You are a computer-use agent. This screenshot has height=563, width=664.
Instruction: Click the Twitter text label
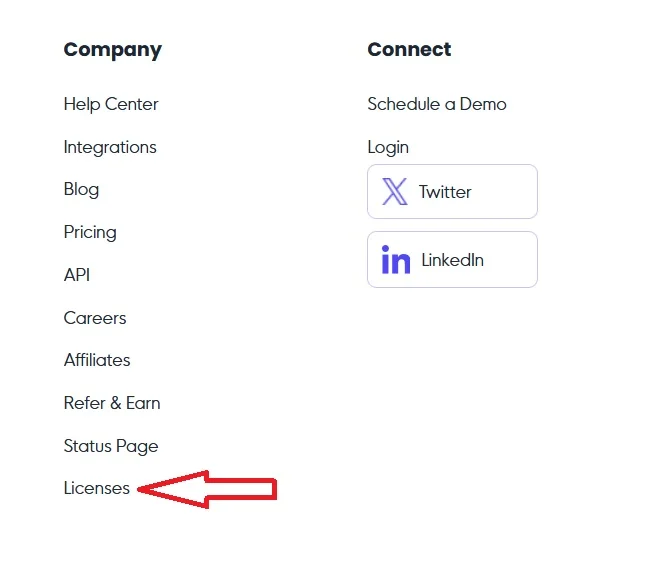pos(445,192)
